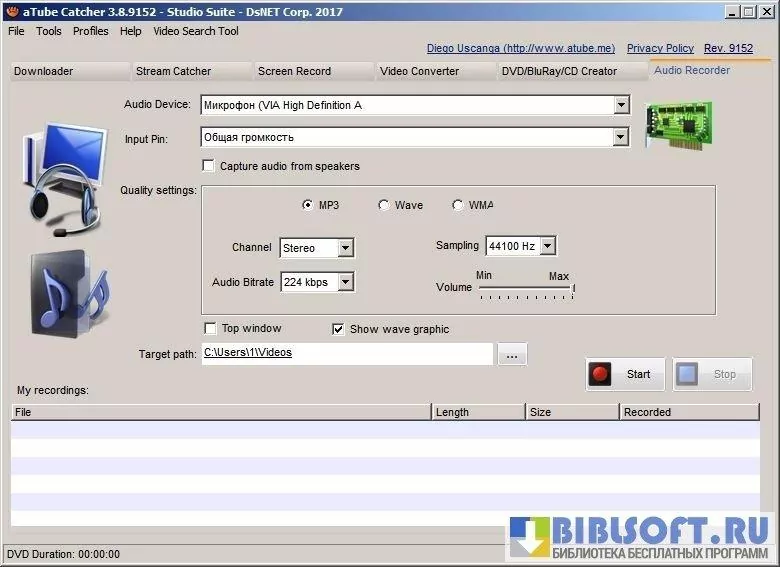Click the browse ellipsis button for target path
Viewport: 780px width, 567px height.
(512, 355)
